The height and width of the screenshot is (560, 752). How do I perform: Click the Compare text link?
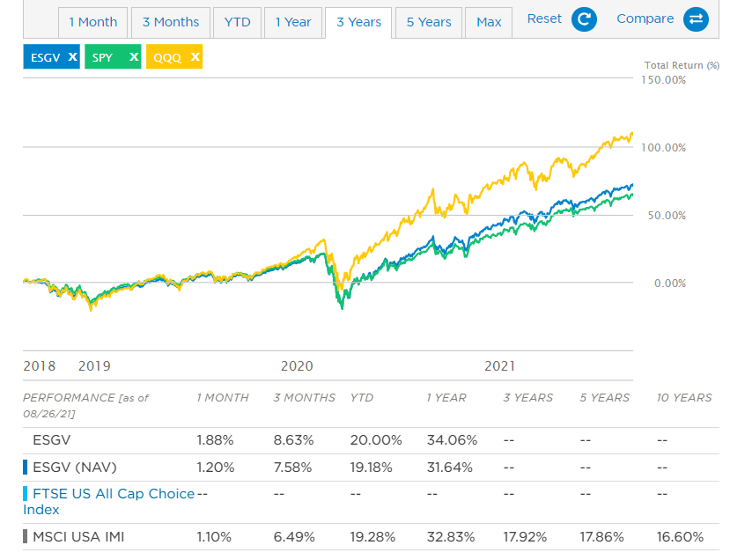pyautogui.click(x=645, y=18)
